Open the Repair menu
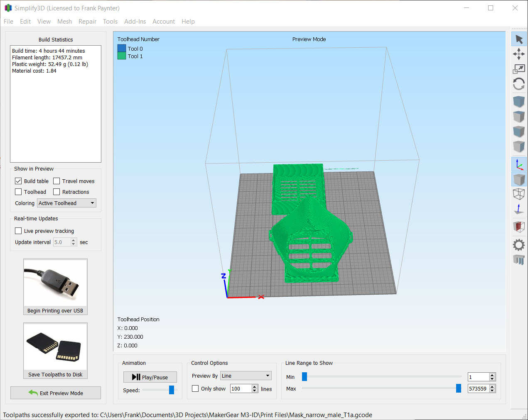Screen dimensions: 528x420 pyautogui.click(x=87, y=22)
